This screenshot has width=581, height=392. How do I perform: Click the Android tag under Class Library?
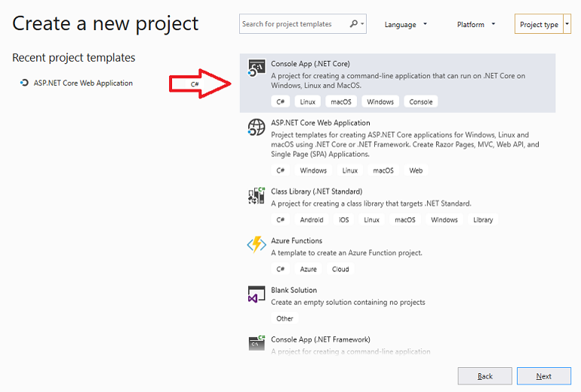click(x=312, y=220)
